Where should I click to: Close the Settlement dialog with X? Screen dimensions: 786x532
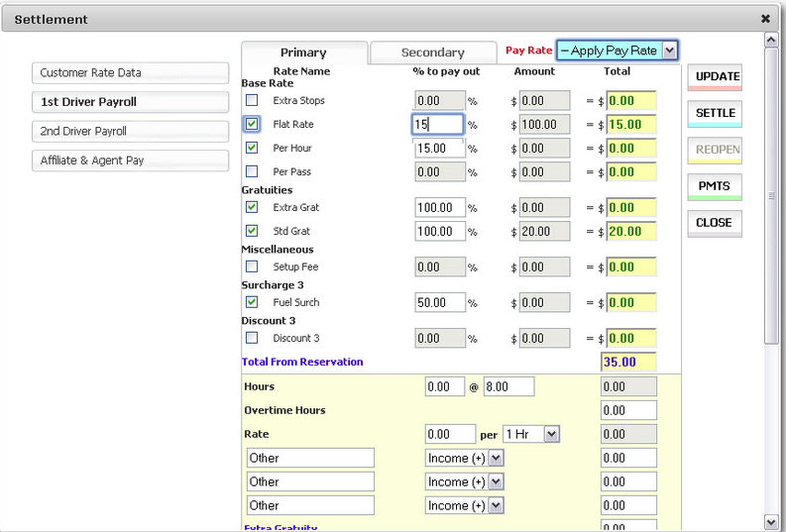pyautogui.click(x=765, y=19)
